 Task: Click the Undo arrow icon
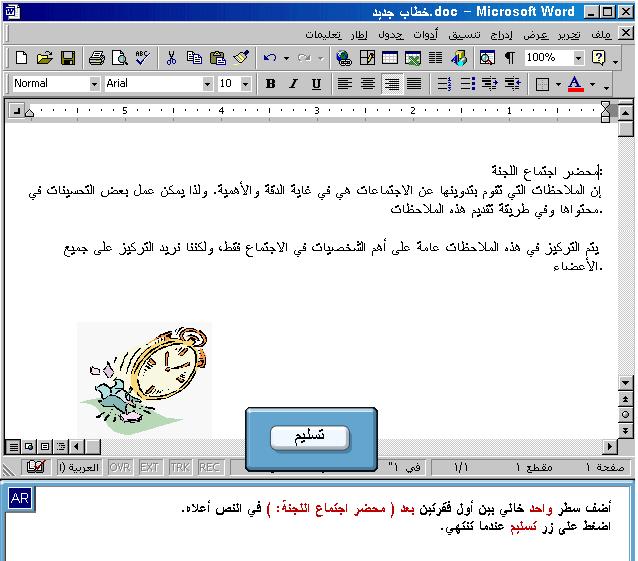(270, 58)
